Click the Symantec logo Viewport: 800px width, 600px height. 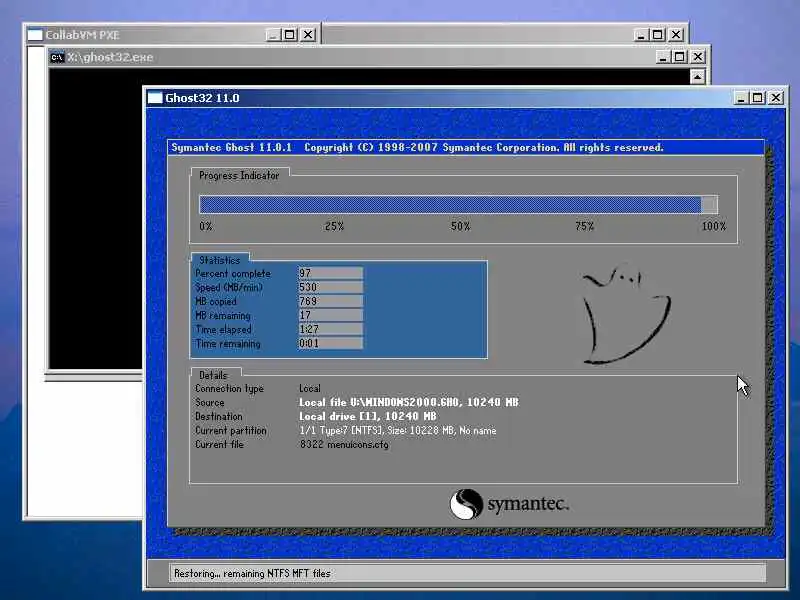coord(509,504)
